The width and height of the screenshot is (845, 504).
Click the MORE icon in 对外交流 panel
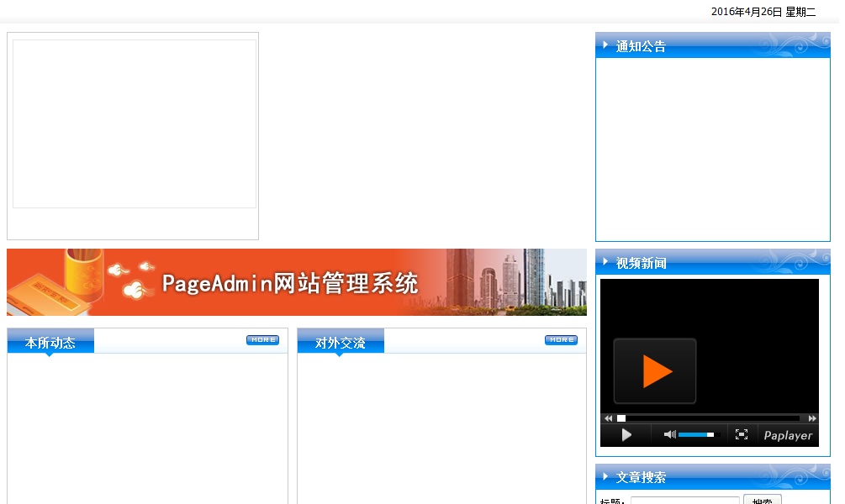pos(561,340)
